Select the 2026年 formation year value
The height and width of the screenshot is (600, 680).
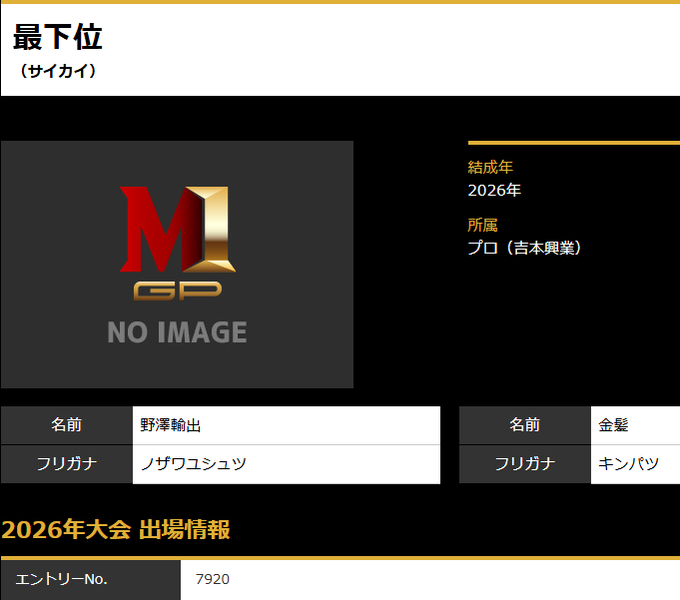pos(494,190)
